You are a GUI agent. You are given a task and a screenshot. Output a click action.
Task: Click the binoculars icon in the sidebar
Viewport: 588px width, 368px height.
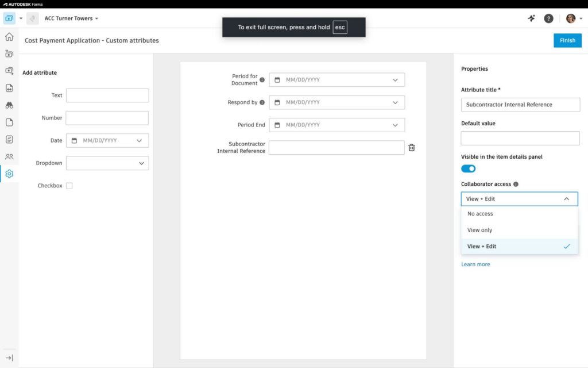pyautogui.click(x=9, y=105)
